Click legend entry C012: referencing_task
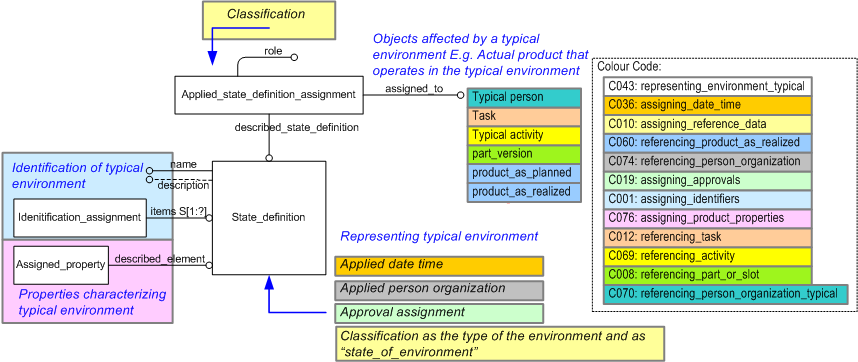 [709, 237]
